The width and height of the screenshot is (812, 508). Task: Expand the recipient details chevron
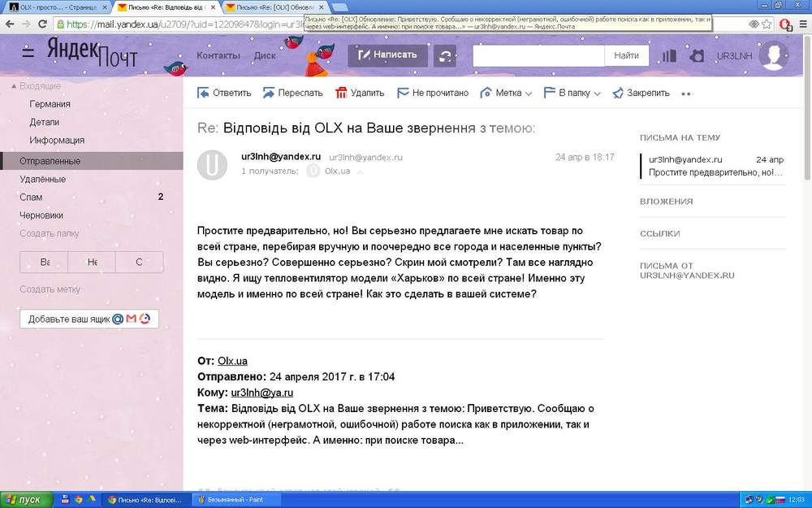click(x=360, y=172)
